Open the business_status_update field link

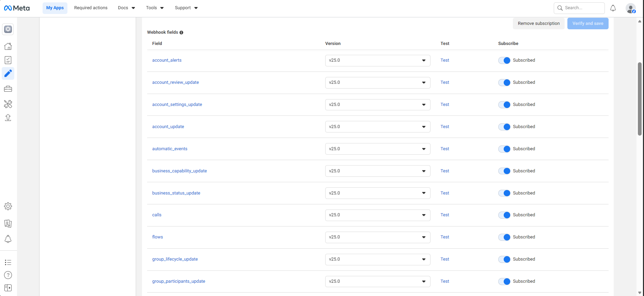[x=176, y=193]
